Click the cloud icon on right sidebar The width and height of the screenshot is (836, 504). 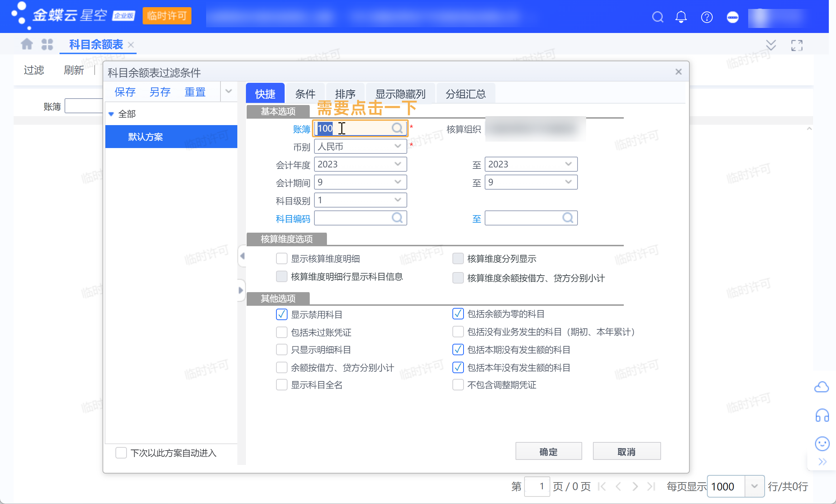(x=821, y=387)
